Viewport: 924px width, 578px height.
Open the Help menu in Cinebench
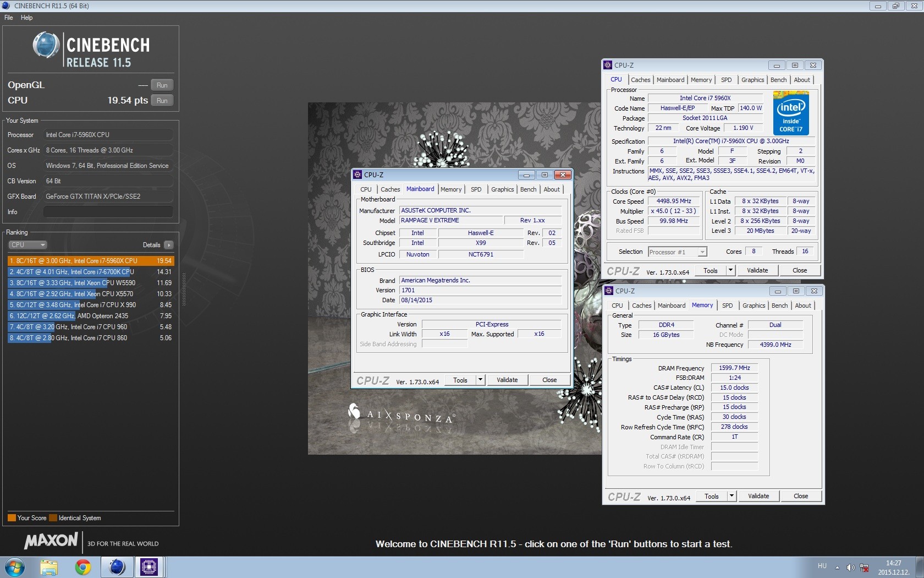click(x=26, y=18)
